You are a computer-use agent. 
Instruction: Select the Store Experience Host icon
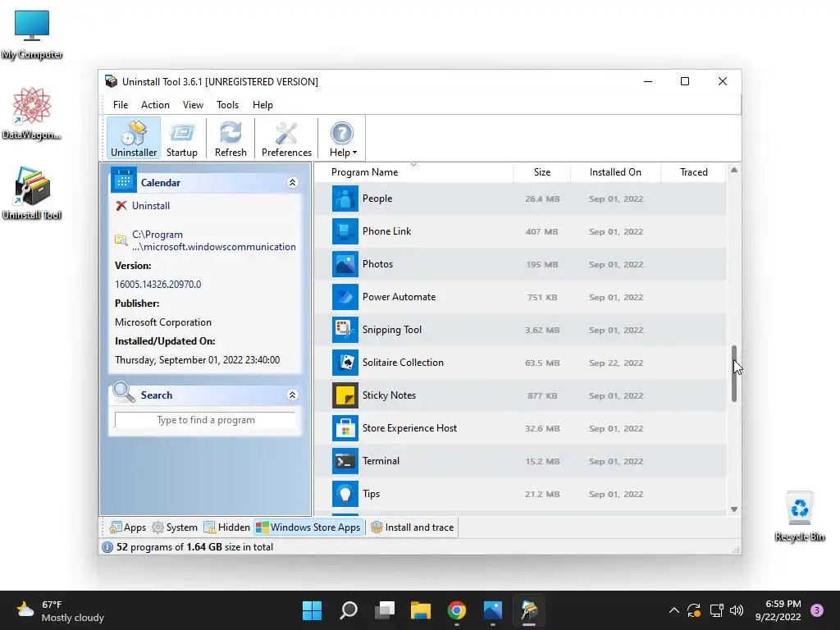pos(345,428)
